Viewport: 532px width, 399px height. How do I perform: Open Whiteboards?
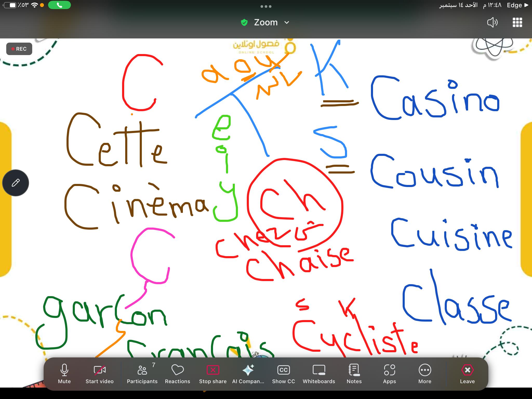[319, 374]
